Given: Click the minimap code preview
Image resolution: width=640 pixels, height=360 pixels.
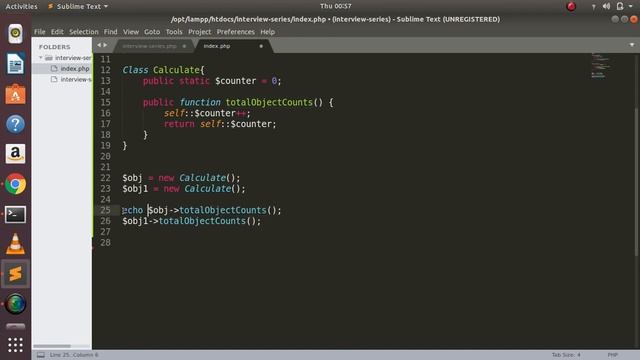Looking at the screenshot, I should [x=601, y=65].
